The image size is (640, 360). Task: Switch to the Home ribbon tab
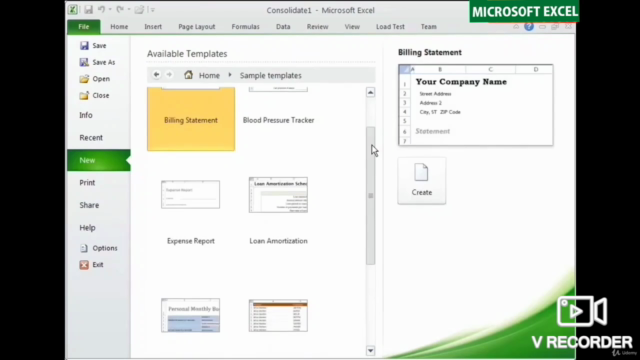[x=119, y=27]
